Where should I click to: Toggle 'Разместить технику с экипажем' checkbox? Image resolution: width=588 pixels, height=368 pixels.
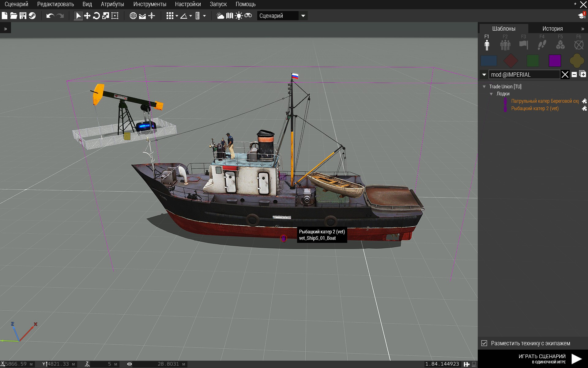484,343
